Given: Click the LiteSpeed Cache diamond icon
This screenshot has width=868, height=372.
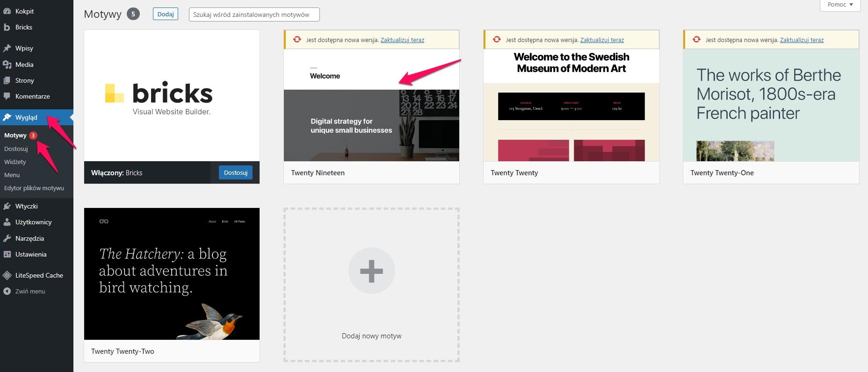Looking at the screenshot, I should click(7, 275).
